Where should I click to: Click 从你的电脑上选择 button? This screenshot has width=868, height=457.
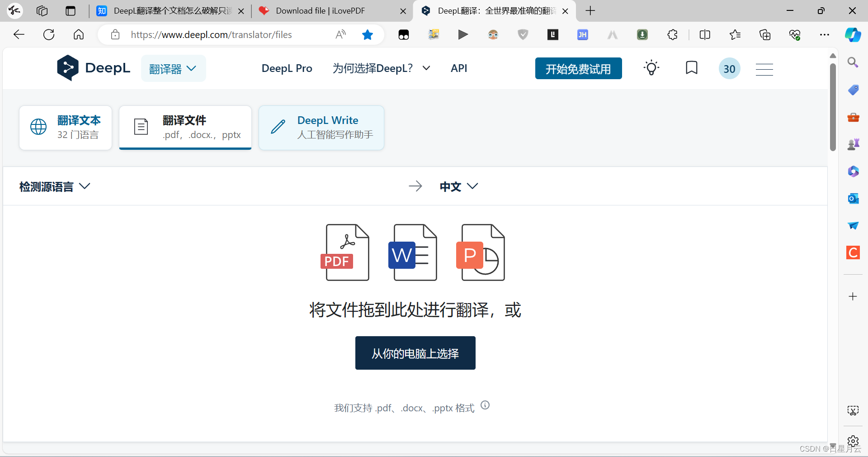pos(415,353)
